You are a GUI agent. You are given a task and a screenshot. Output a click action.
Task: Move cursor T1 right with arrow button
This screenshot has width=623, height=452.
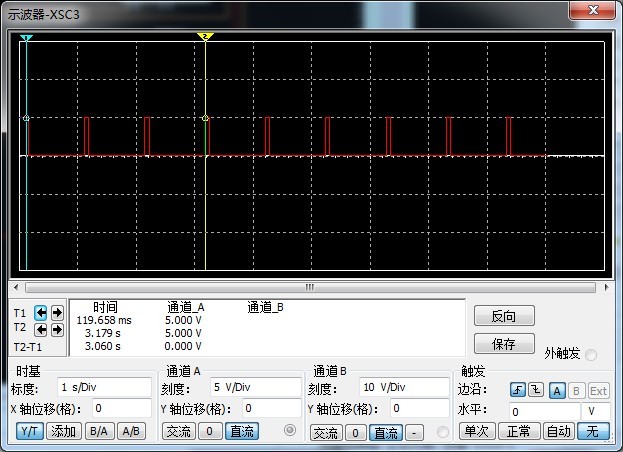point(57,313)
